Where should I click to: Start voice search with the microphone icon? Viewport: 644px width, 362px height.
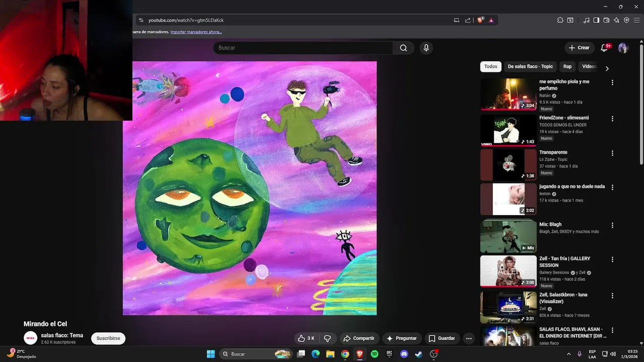(x=426, y=48)
